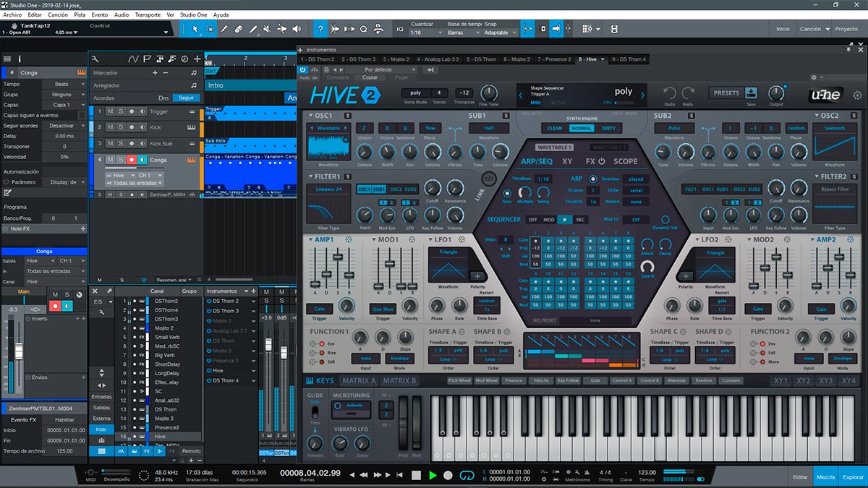Screen dimensions: 868x488
Task: Open the marker track flag icon
Action: pyautogui.click(x=147, y=59)
